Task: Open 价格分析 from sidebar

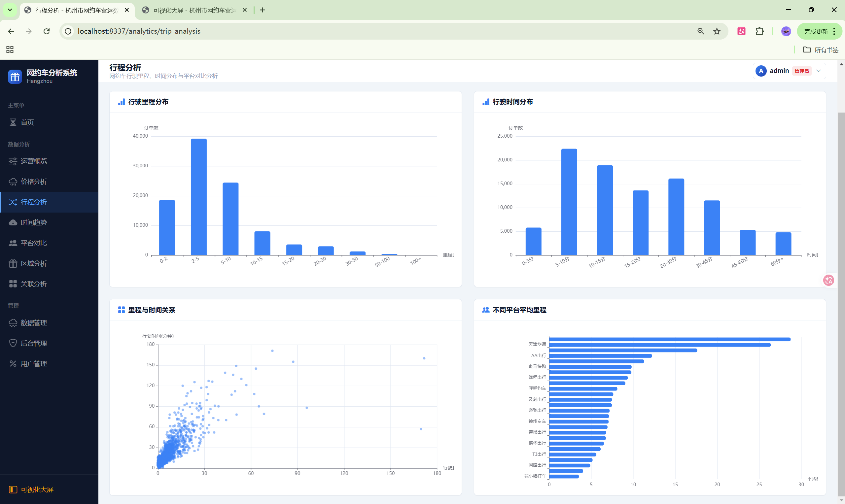Action: click(x=33, y=182)
